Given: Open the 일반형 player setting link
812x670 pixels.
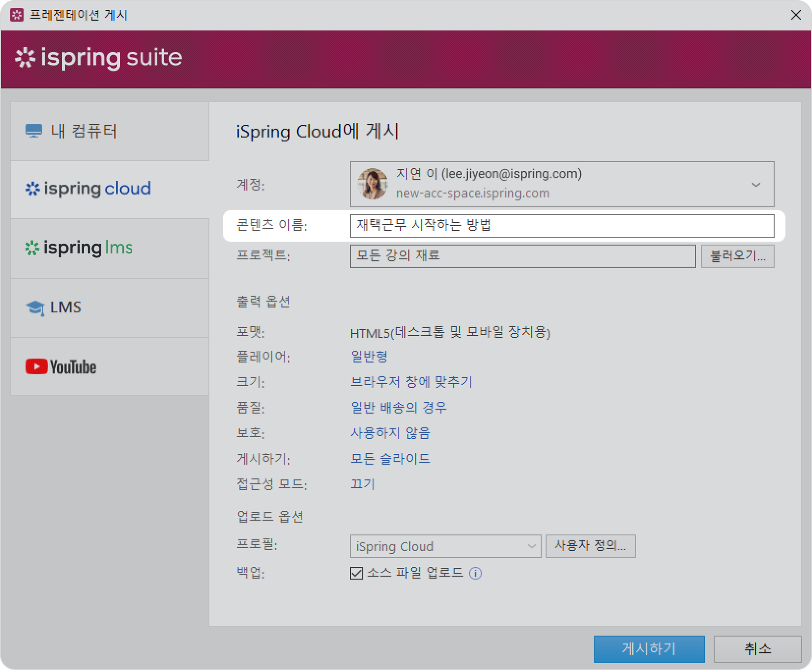Looking at the screenshot, I should click(369, 357).
